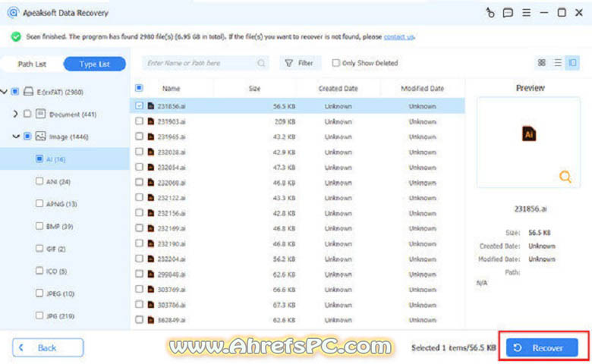Switch to thumbnail grid view

(541, 63)
